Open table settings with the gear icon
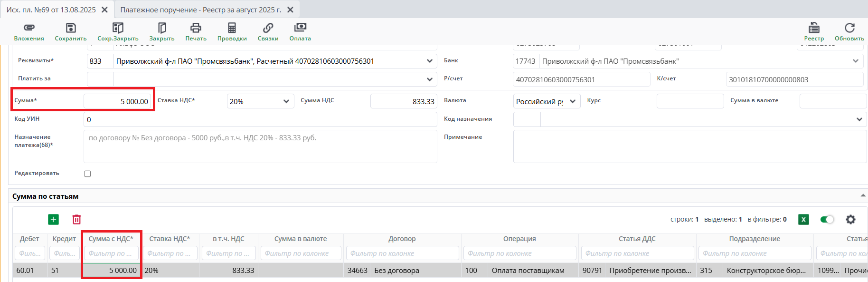 850,219
